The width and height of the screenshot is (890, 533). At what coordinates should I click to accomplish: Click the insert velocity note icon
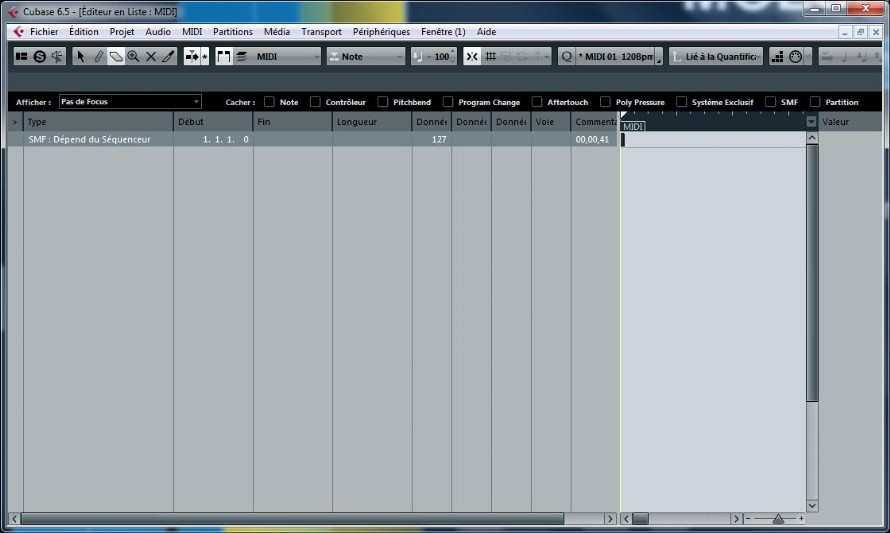pos(418,56)
